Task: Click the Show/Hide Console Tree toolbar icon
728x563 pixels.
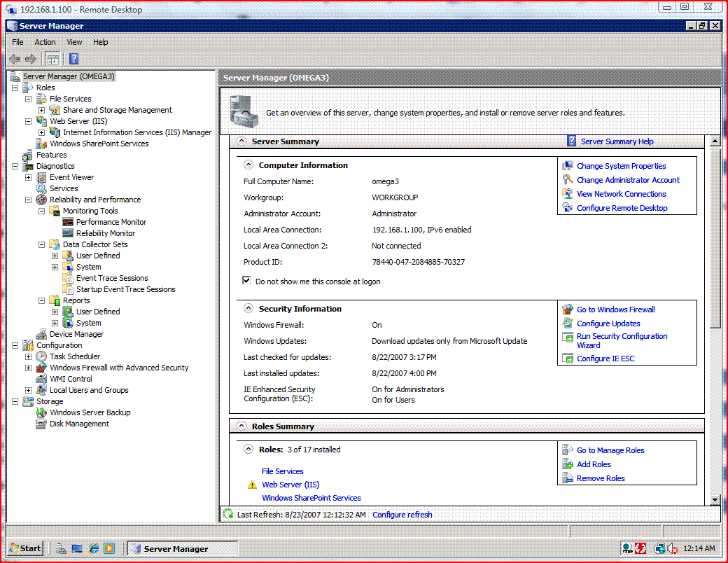Action: pyautogui.click(x=53, y=59)
